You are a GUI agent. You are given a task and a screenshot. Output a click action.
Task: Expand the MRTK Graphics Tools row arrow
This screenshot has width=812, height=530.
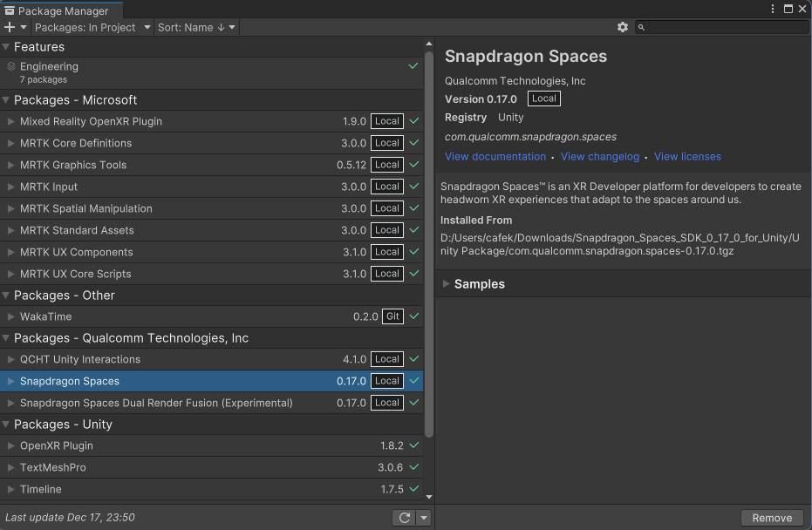(10, 165)
